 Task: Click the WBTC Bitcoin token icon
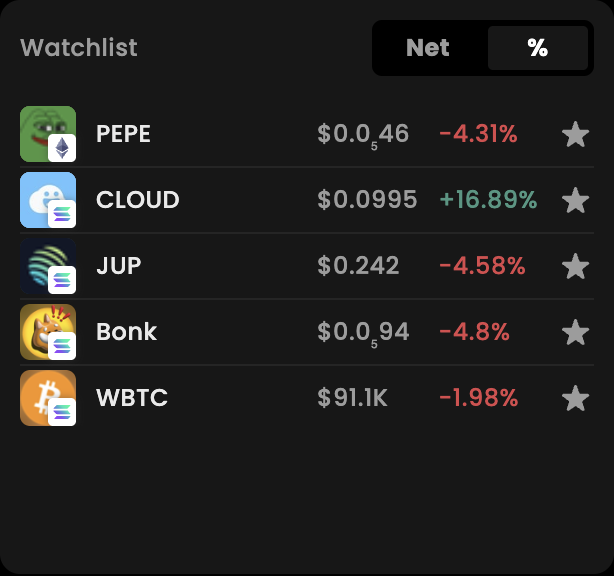(x=45, y=397)
